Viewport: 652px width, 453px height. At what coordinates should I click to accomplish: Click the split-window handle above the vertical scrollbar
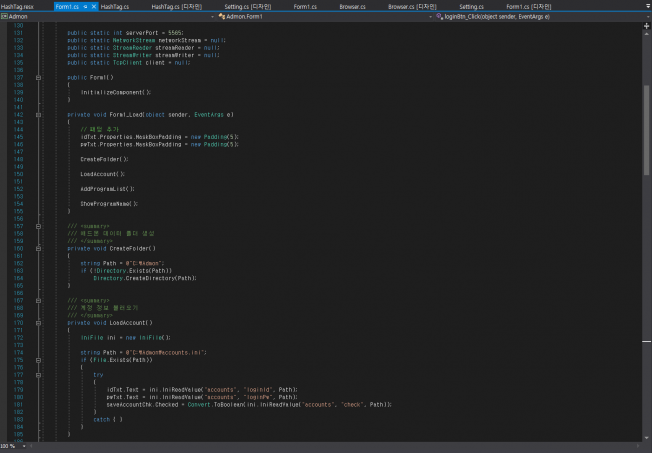point(647,26)
